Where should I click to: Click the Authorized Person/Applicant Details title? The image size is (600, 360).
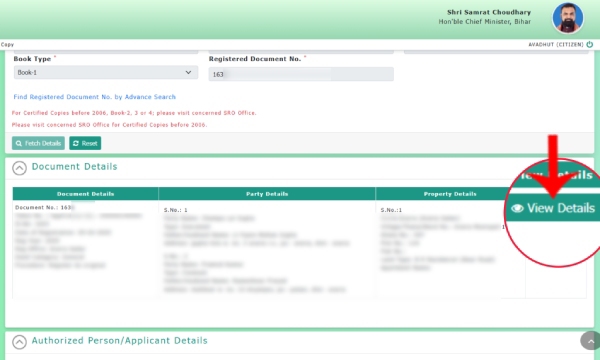119,340
